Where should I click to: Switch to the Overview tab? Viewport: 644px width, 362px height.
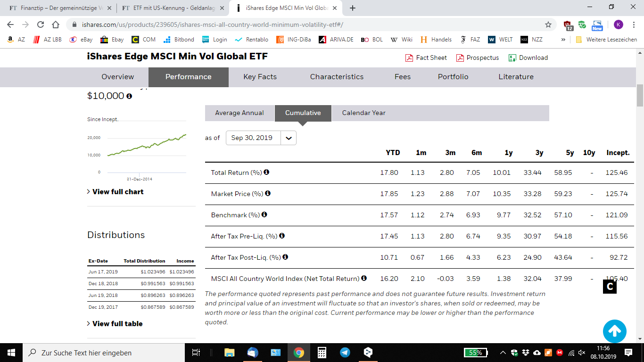pos(118,77)
